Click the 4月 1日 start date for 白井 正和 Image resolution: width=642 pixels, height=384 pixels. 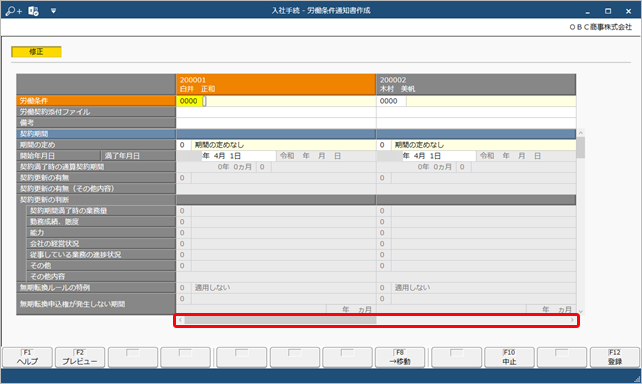tap(239, 156)
